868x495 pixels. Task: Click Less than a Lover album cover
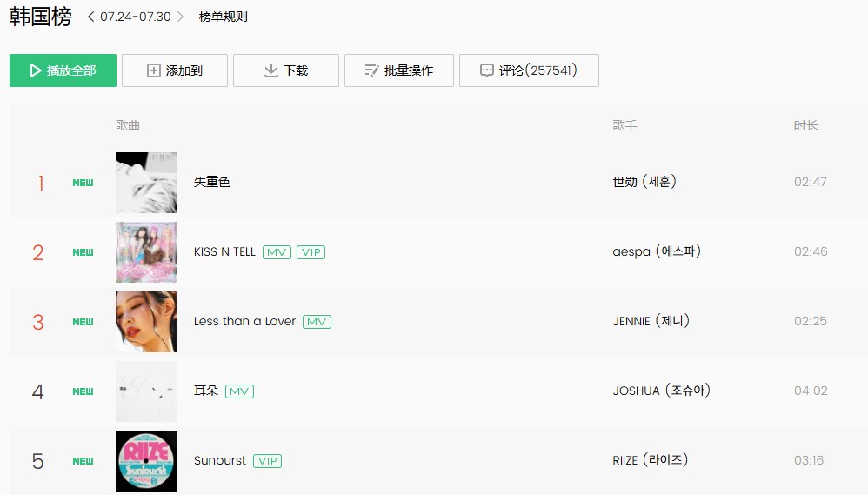tap(146, 322)
